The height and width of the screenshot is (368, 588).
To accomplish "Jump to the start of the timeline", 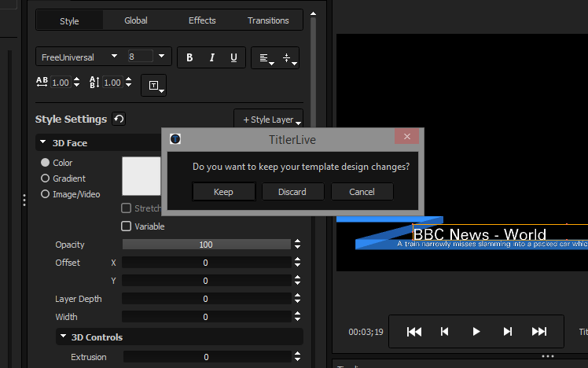I will [413, 332].
